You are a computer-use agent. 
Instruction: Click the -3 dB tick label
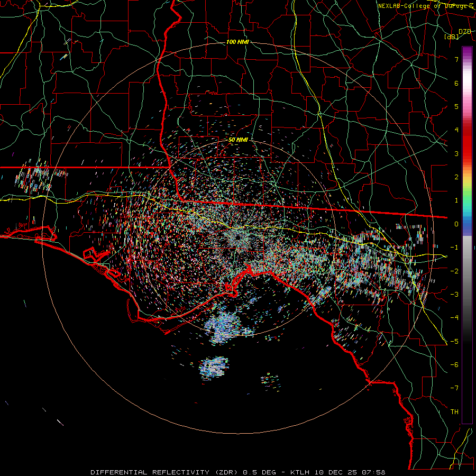point(454,295)
